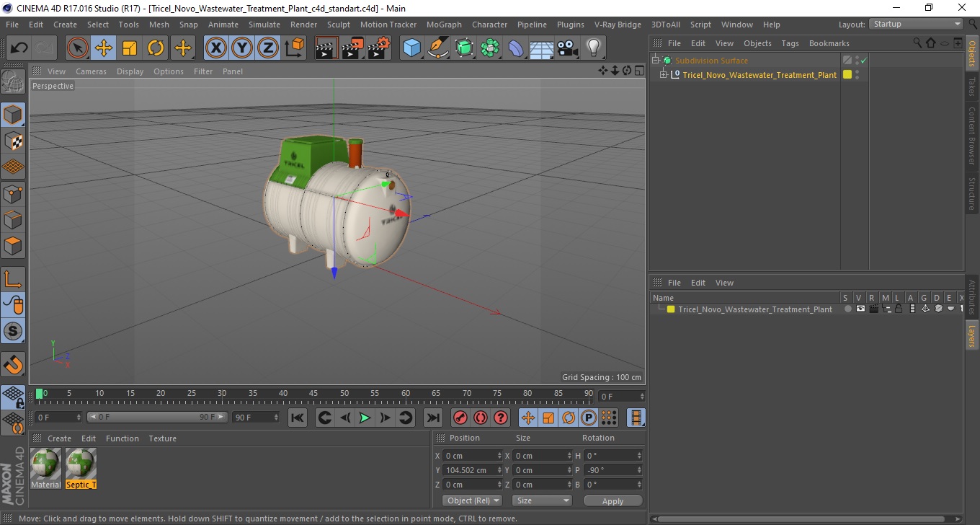Viewport: 980px width, 525px height.
Task: Add a Floor environment object icon
Action: pyautogui.click(x=541, y=48)
